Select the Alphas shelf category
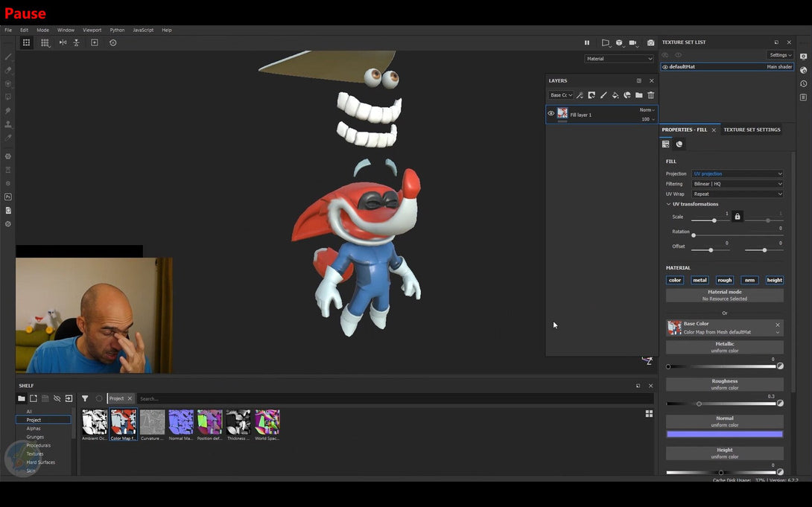Screen dimensions: 812x507 34,428
